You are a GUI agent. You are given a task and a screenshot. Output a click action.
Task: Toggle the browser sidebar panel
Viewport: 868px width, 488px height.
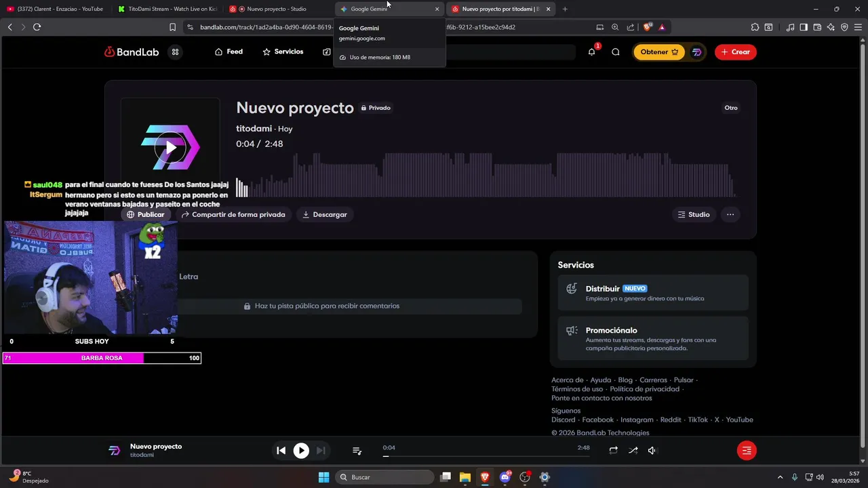[804, 27]
